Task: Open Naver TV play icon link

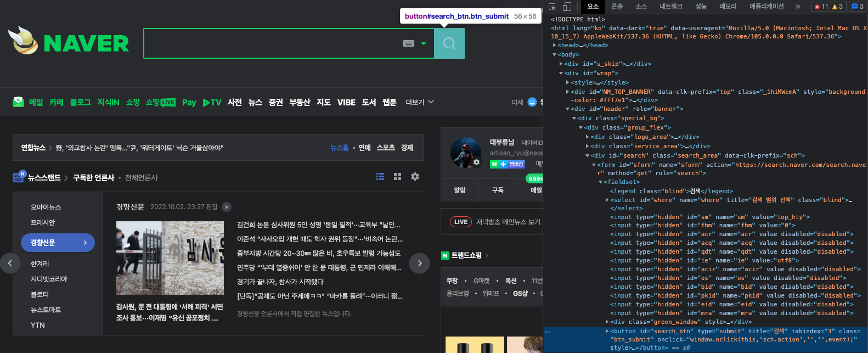Action: tap(212, 102)
